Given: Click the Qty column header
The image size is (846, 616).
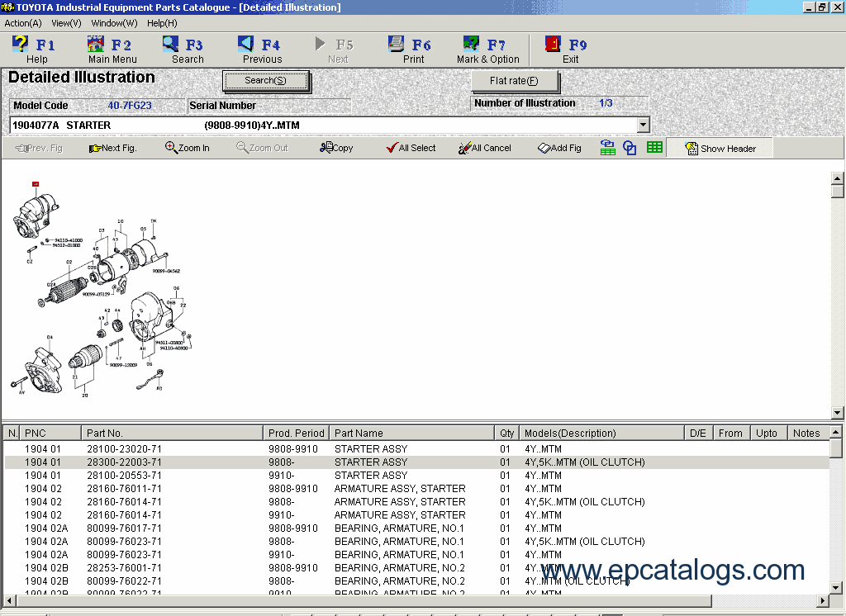Looking at the screenshot, I should tap(507, 434).
